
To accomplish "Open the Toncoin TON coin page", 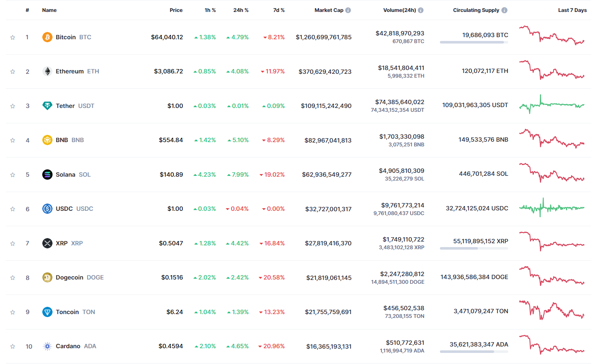I will [75, 312].
